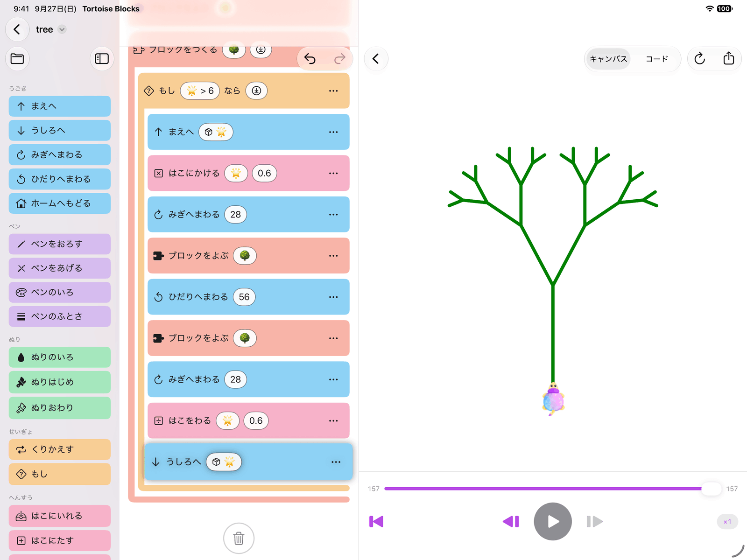Screen dimensions: 747x560
Task: Change playback speed ×1
Action: pos(727,522)
